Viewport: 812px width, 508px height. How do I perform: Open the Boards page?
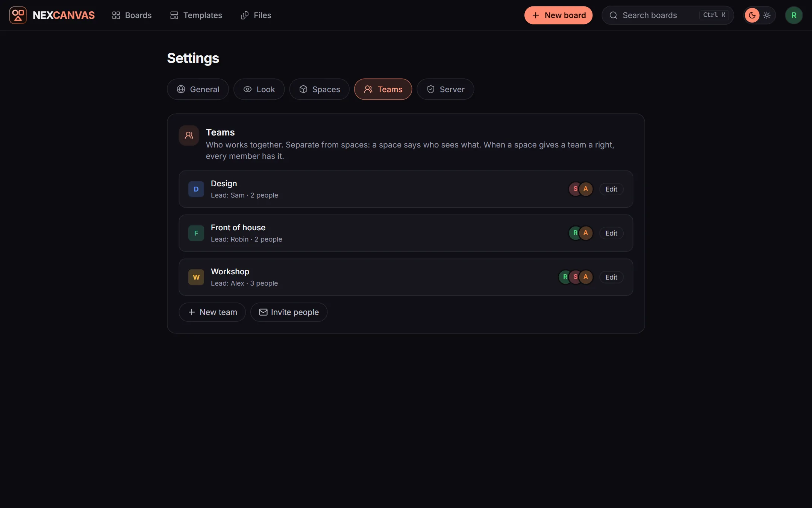[132, 15]
